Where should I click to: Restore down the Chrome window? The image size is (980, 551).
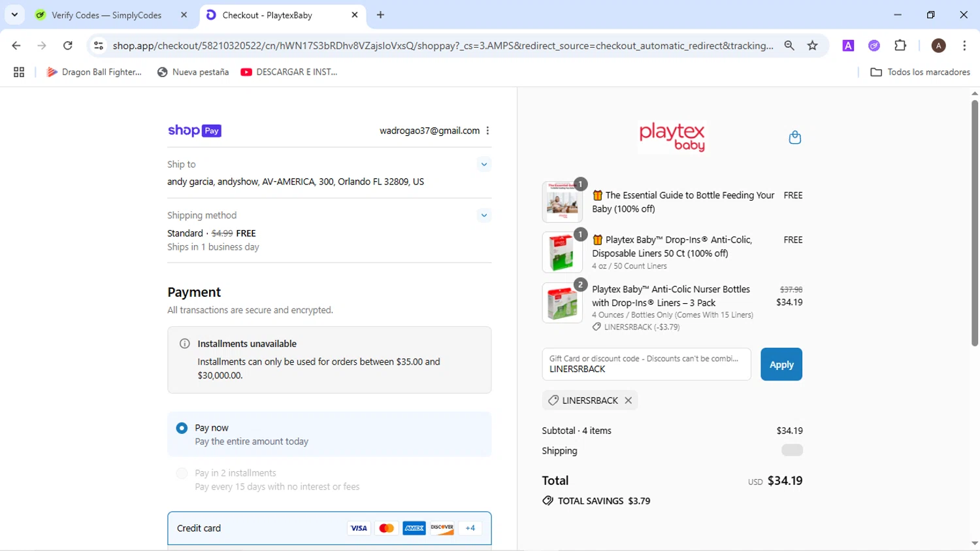coord(930,14)
